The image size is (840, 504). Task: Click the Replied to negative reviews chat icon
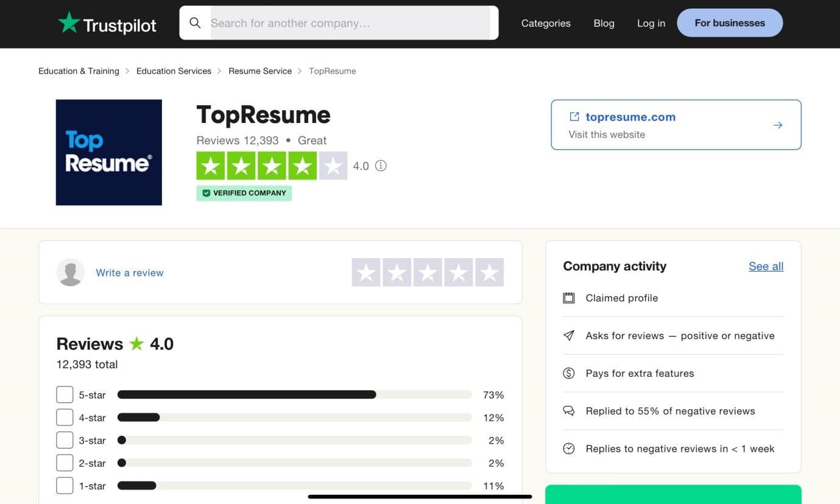pos(569,411)
